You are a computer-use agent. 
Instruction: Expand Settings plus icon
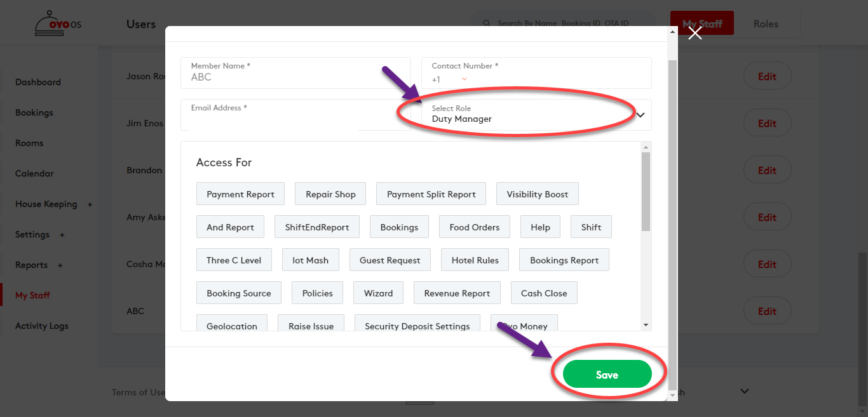tap(62, 235)
